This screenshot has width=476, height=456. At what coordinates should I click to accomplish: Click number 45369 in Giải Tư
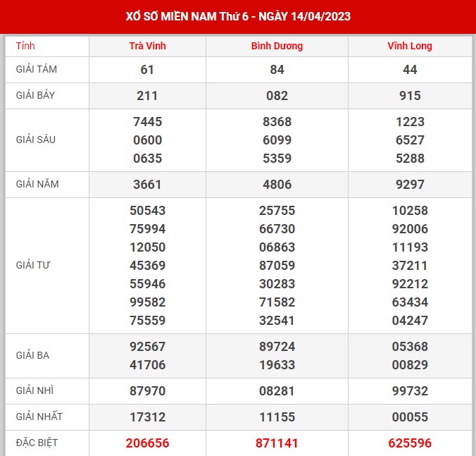point(148,266)
